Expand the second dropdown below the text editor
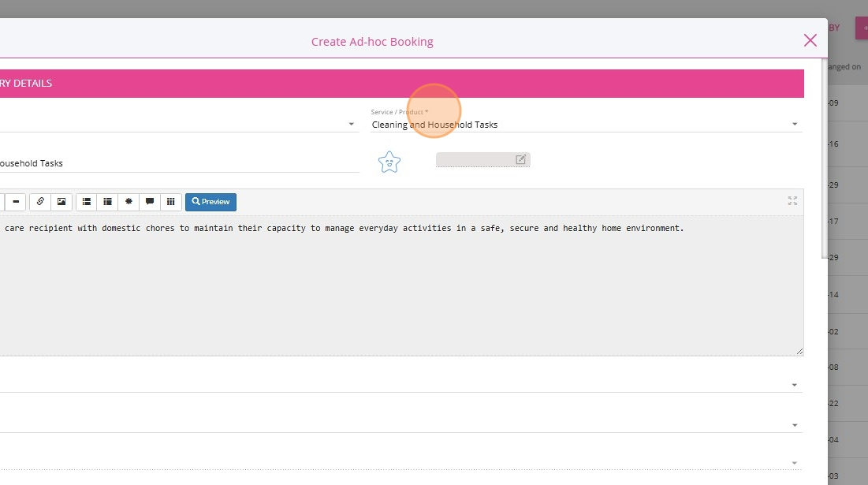868x485 pixels. point(794,425)
